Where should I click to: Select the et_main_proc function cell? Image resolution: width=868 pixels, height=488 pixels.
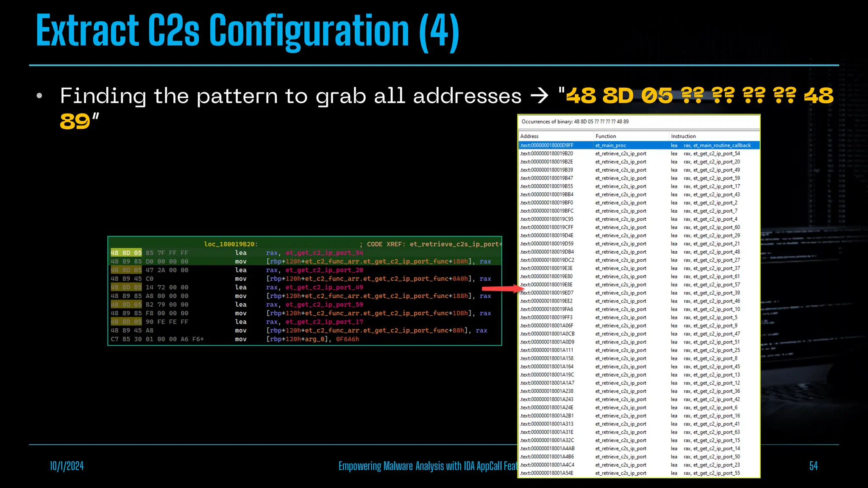coord(610,145)
